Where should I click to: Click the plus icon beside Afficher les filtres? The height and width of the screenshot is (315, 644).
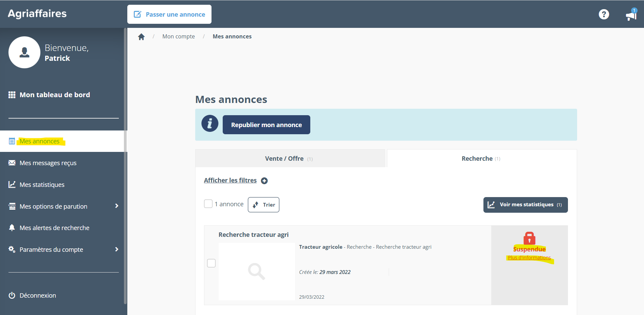tap(264, 181)
